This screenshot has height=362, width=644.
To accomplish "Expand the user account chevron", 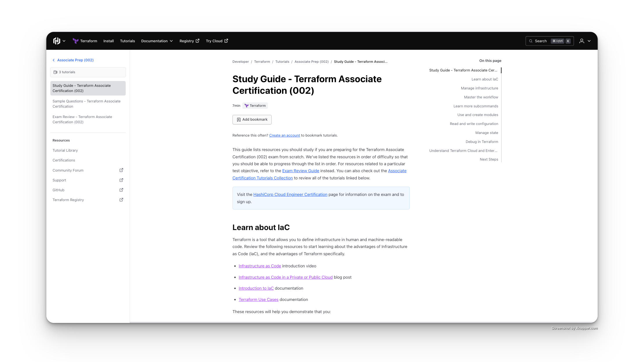I will [589, 41].
